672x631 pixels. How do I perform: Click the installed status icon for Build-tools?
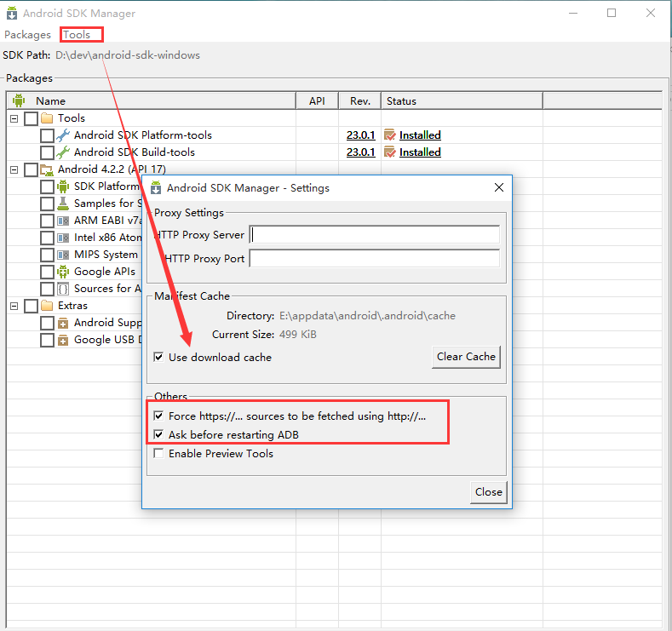[389, 152]
